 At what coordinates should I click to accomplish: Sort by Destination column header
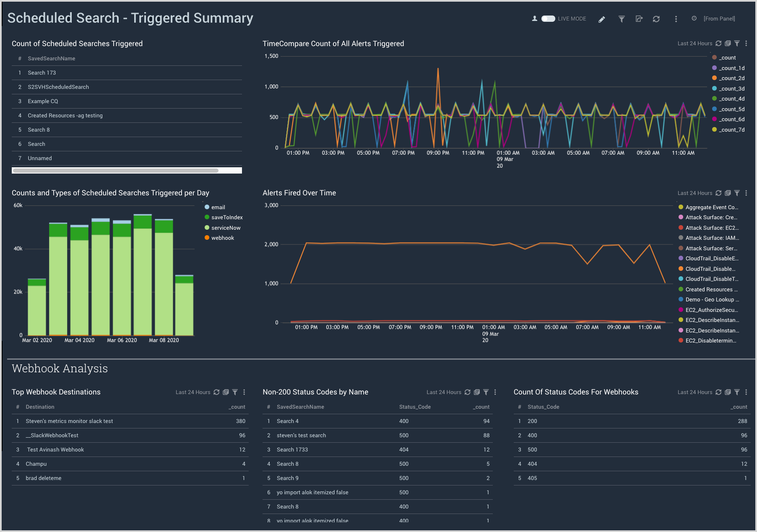click(40, 407)
